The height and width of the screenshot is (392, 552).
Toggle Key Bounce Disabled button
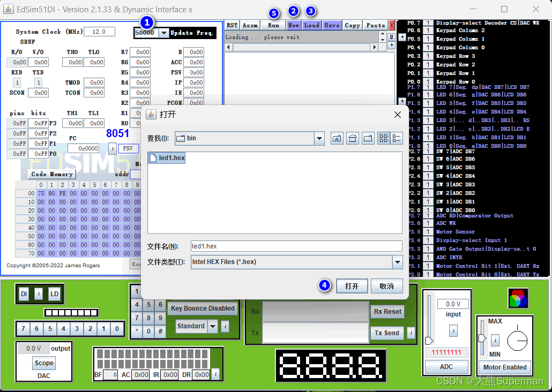click(203, 308)
